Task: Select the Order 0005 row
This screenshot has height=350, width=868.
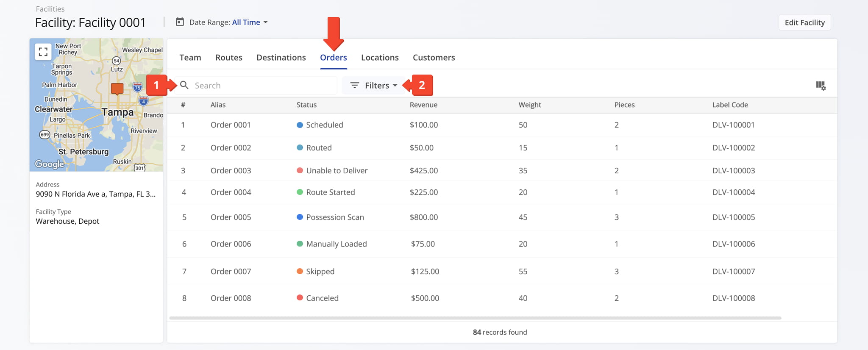Action: coord(231,217)
